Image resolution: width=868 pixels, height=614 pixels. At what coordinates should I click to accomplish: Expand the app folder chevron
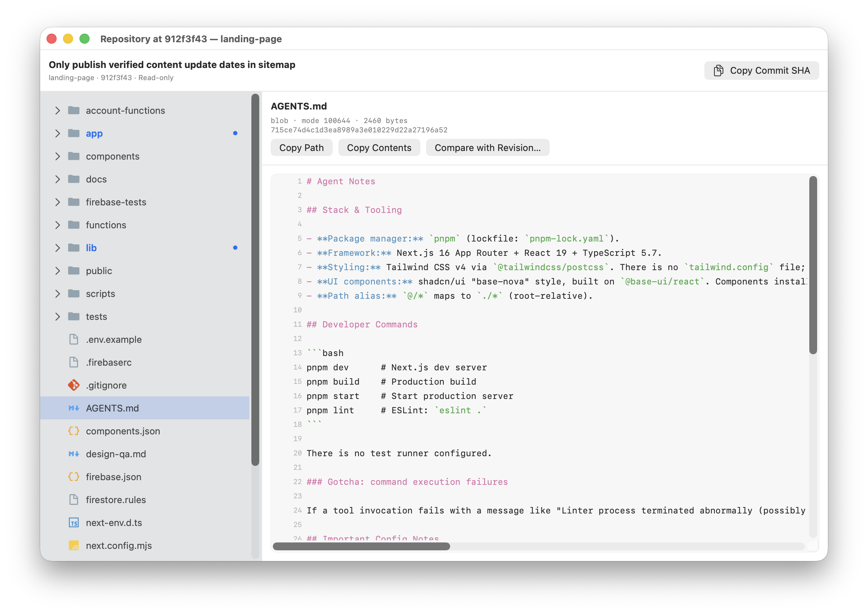pyautogui.click(x=58, y=133)
